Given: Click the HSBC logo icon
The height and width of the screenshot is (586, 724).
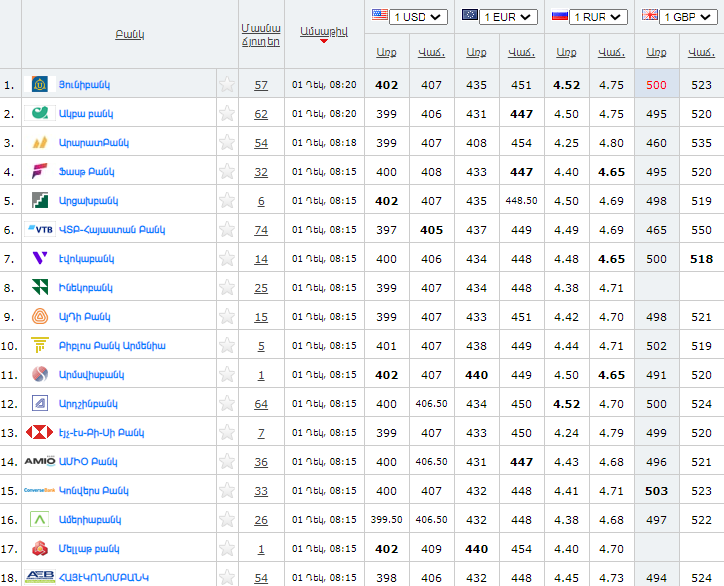Looking at the screenshot, I should (40, 432).
